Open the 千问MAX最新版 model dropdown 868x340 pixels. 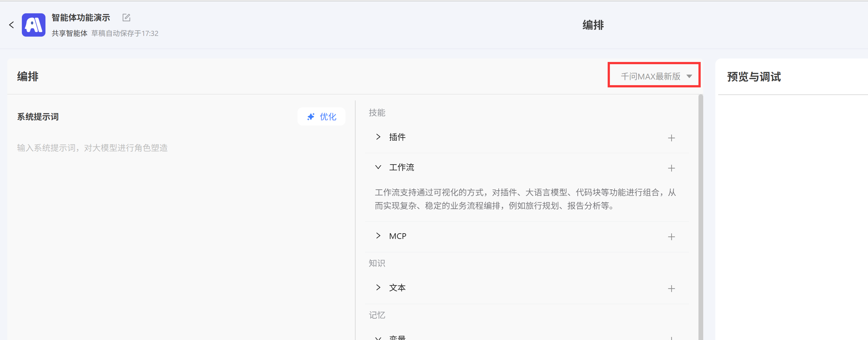(654, 75)
